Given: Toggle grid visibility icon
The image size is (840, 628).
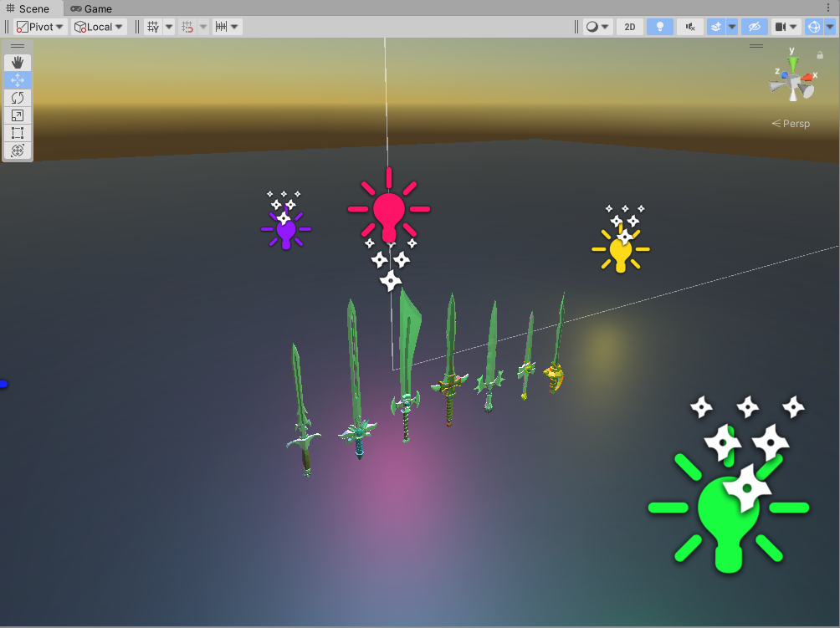Looking at the screenshot, I should tap(153, 27).
